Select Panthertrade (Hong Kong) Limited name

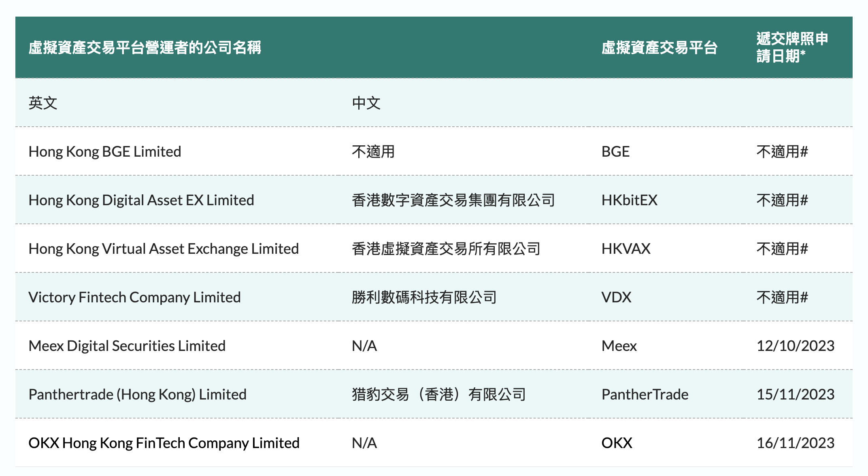click(x=137, y=395)
